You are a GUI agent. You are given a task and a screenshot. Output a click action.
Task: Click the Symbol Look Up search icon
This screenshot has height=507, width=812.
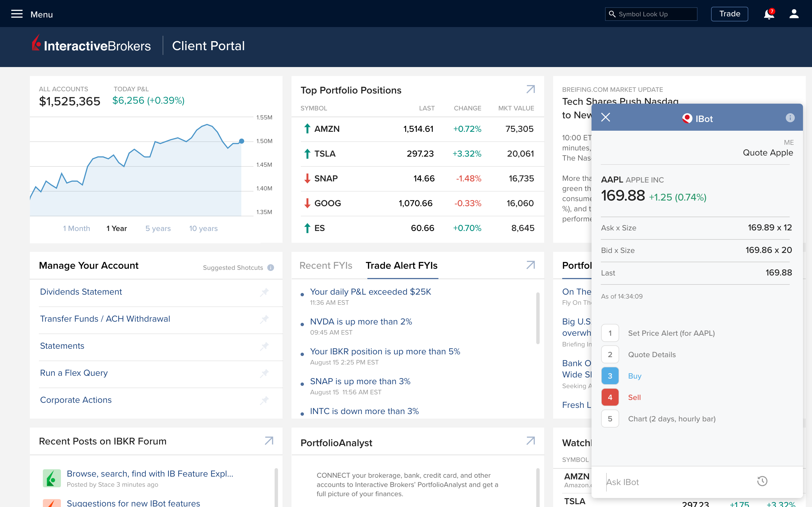coord(612,14)
